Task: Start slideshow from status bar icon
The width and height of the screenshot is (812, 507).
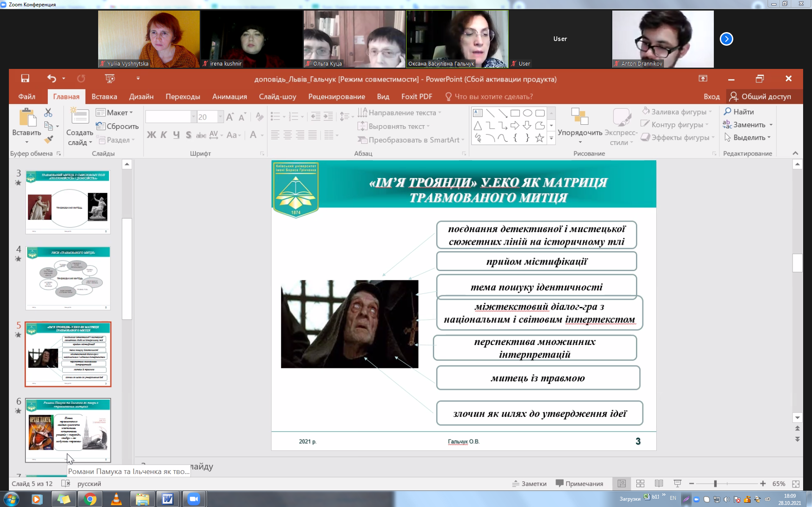Action: click(x=677, y=483)
